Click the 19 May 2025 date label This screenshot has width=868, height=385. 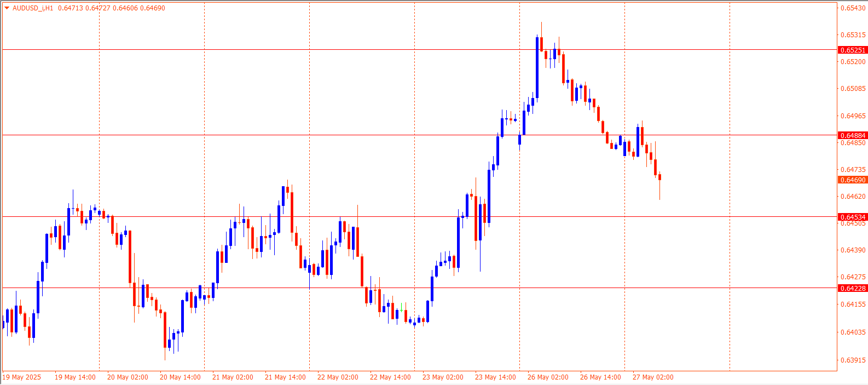(22, 377)
